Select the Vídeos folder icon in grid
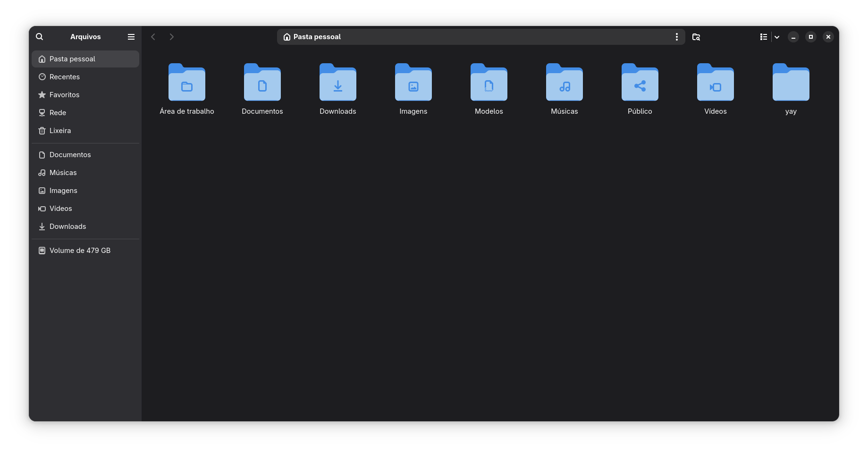 716,82
